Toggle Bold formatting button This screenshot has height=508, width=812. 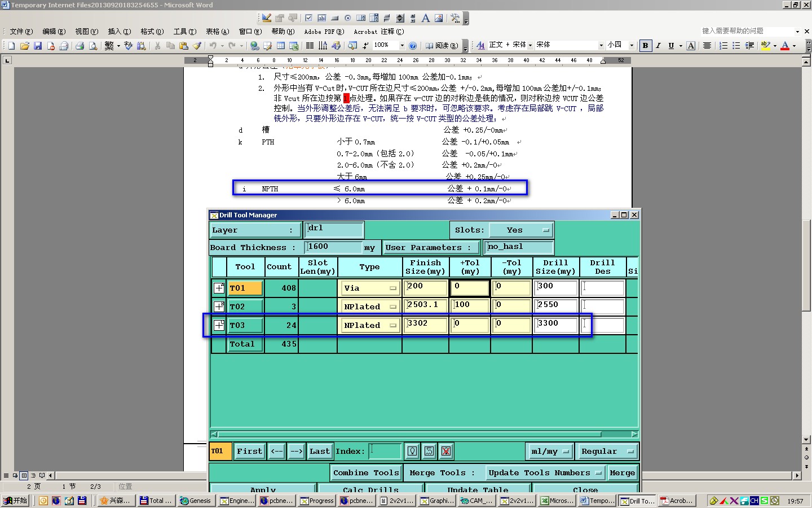[x=645, y=46]
